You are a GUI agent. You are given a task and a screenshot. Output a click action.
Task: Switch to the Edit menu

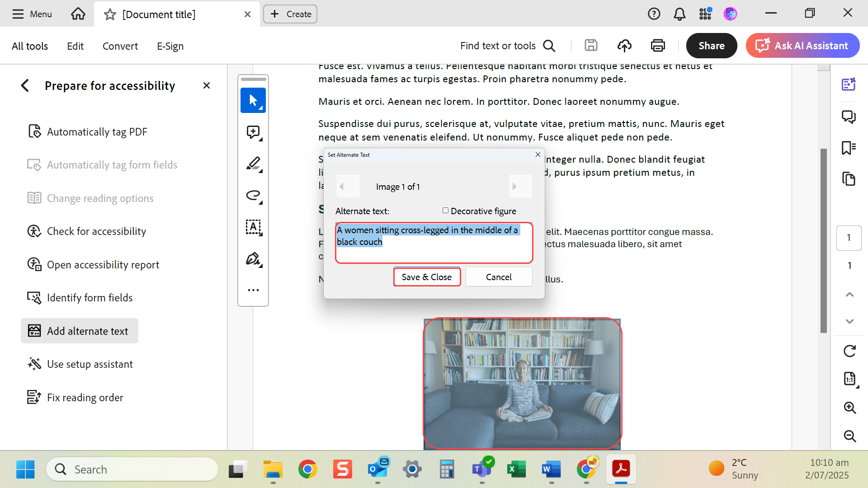(75, 46)
